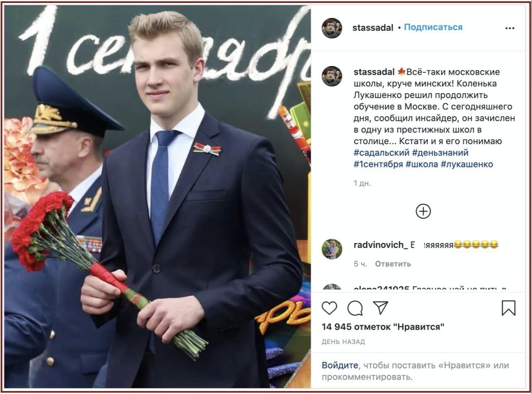
Task: Open radvinovich_ commenter avatar
Action: (332, 249)
